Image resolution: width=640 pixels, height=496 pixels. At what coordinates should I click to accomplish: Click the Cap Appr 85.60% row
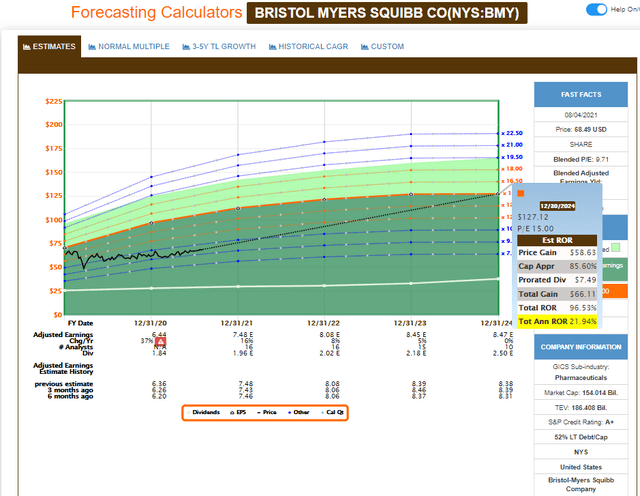(x=557, y=266)
